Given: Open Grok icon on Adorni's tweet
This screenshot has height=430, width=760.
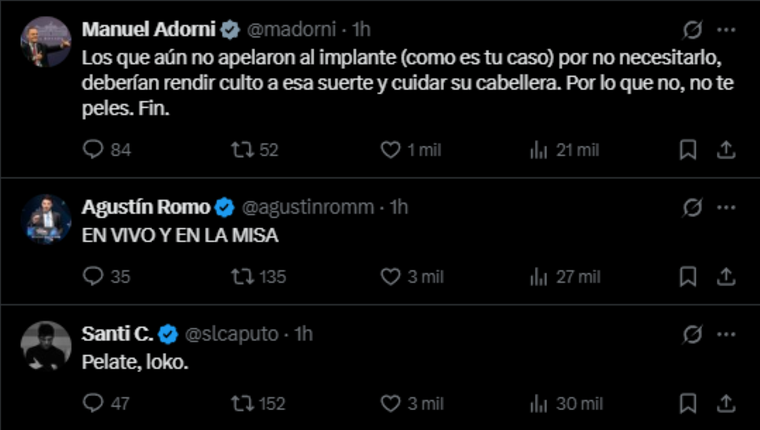Looking at the screenshot, I should (692, 28).
